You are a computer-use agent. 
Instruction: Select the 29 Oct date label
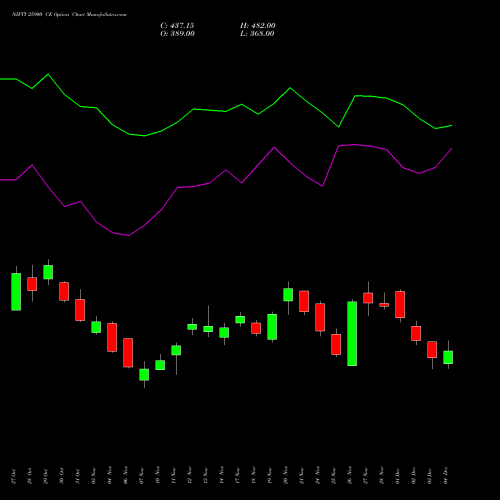pos(45,476)
